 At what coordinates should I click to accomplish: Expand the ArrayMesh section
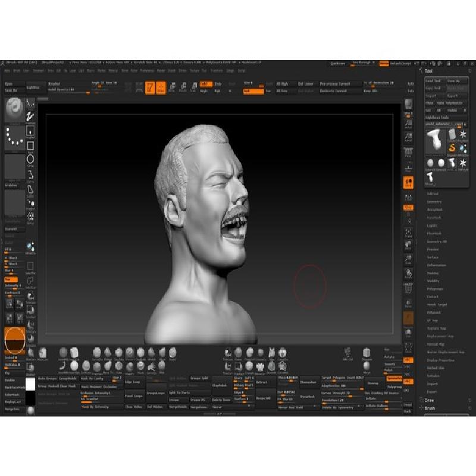point(435,210)
